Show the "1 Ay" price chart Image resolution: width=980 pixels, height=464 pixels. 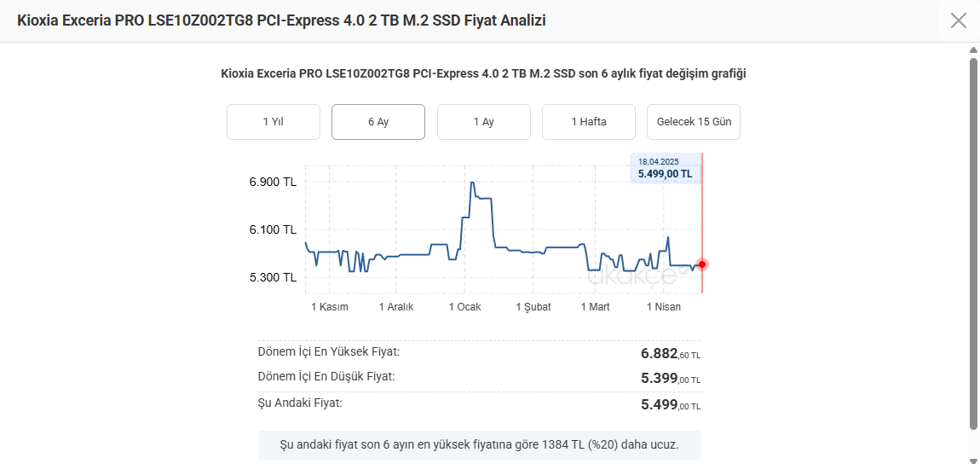coord(484,122)
